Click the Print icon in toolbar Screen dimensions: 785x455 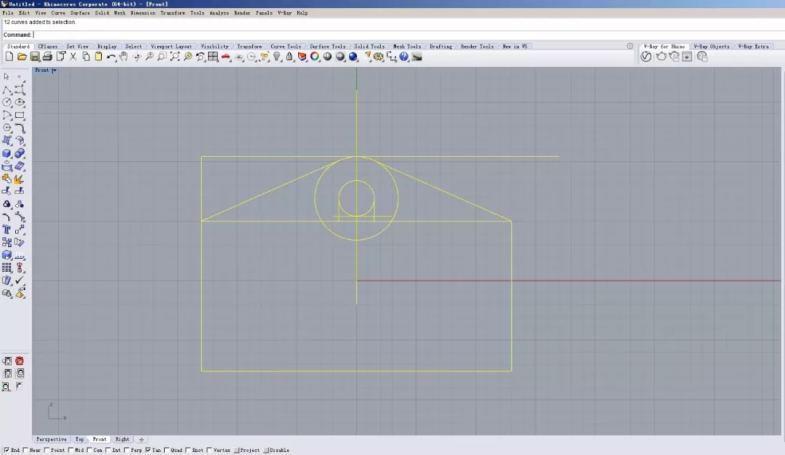(x=47, y=57)
